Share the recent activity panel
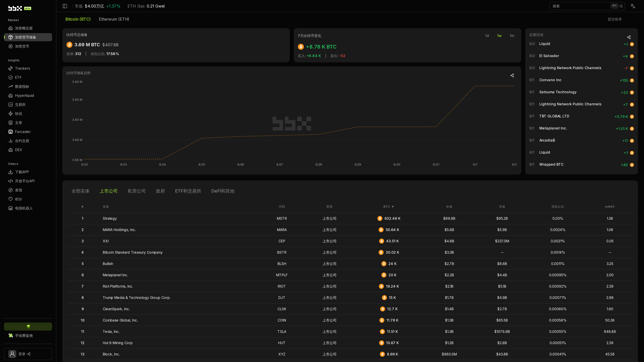 point(629,37)
